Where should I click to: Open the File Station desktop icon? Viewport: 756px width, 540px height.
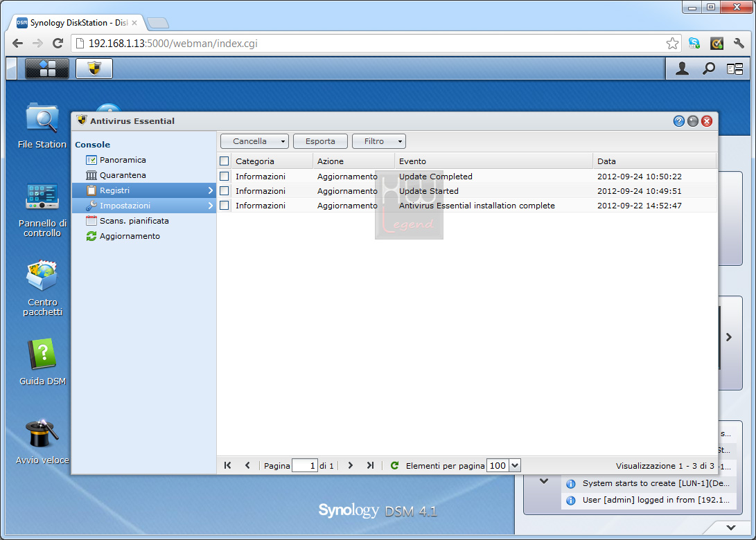(x=42, y=126)
